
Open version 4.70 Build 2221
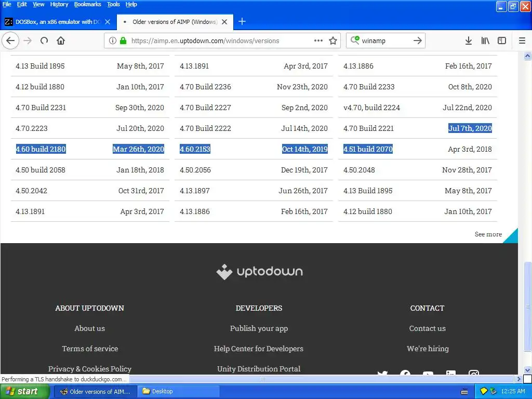[368, 128]
